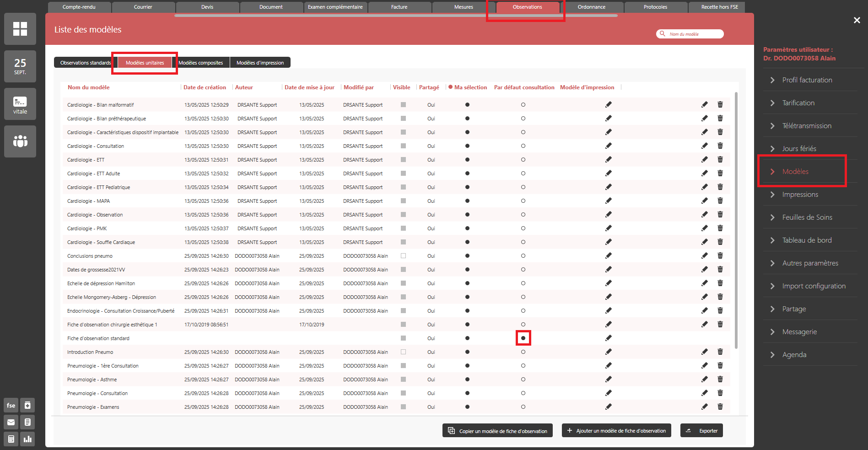868x450 pixels.
Task: Delete the Cardiologie - MAPA model
Action: (720, 201)
